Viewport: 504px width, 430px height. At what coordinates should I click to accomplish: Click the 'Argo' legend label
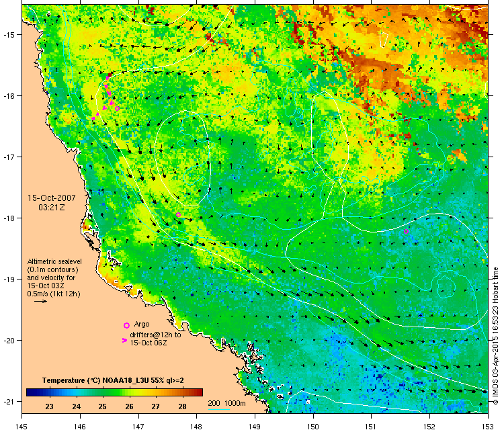click(142, 324)
